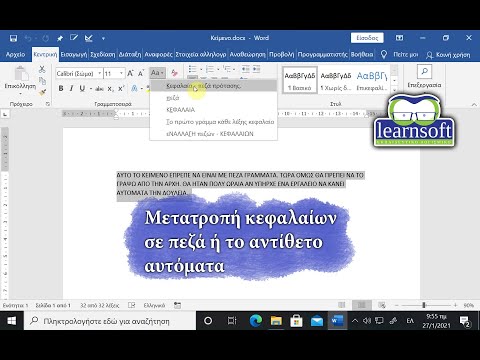
Task: Switch to Print Layout view
Action: pyautogui.click(x=361, y=305)
